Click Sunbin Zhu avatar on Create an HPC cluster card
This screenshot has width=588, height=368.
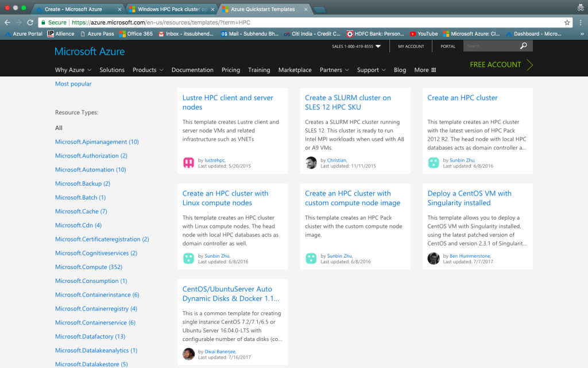(434, 163)
